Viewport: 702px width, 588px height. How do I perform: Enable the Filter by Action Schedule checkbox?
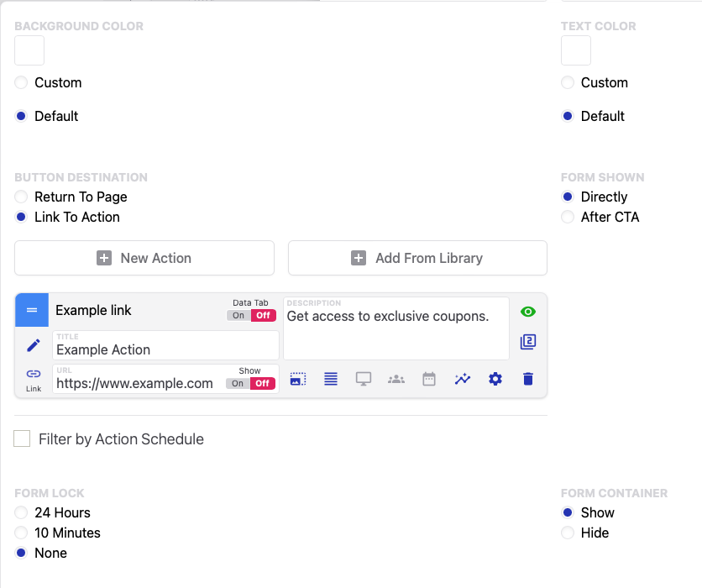[22, 438]
